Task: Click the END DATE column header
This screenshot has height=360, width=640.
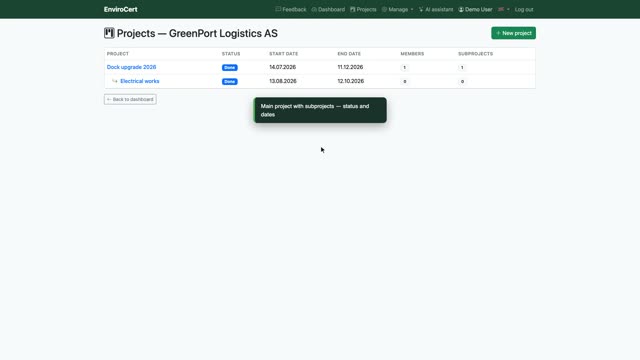Action: pyautogui.click(x=349, y=54)
